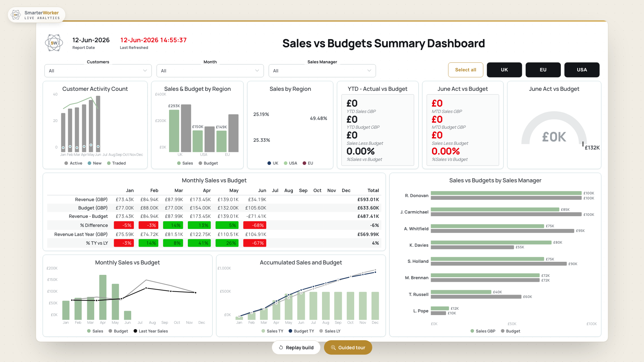
Task: Click the 25.19% slice label
Action: 261,114
